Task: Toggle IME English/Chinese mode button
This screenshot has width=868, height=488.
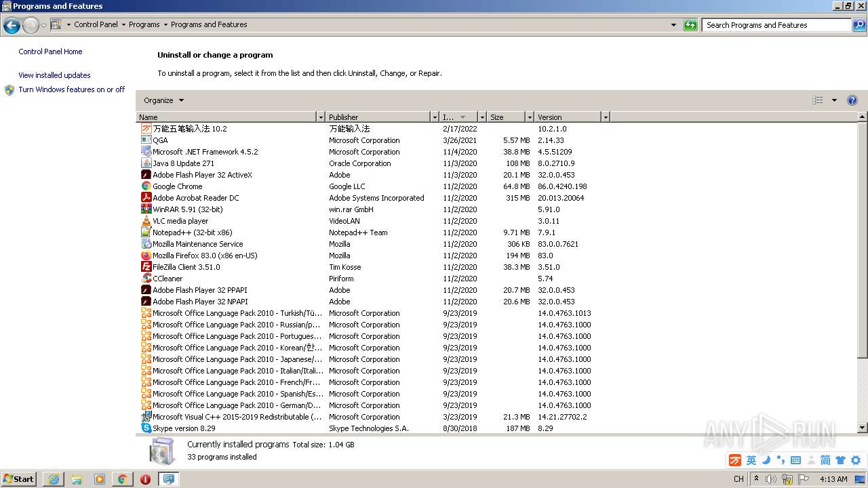Action: point(751,460)
